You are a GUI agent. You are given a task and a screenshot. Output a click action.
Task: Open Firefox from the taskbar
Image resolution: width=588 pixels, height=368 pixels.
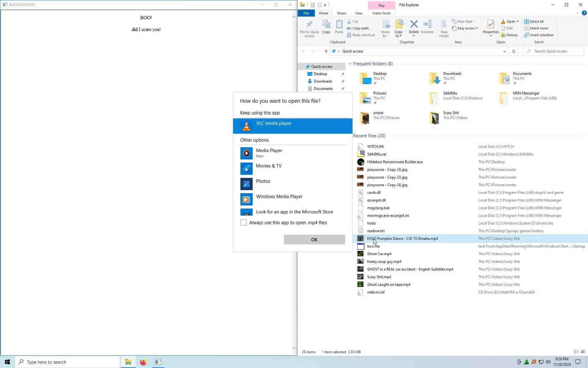coord(143,362)
